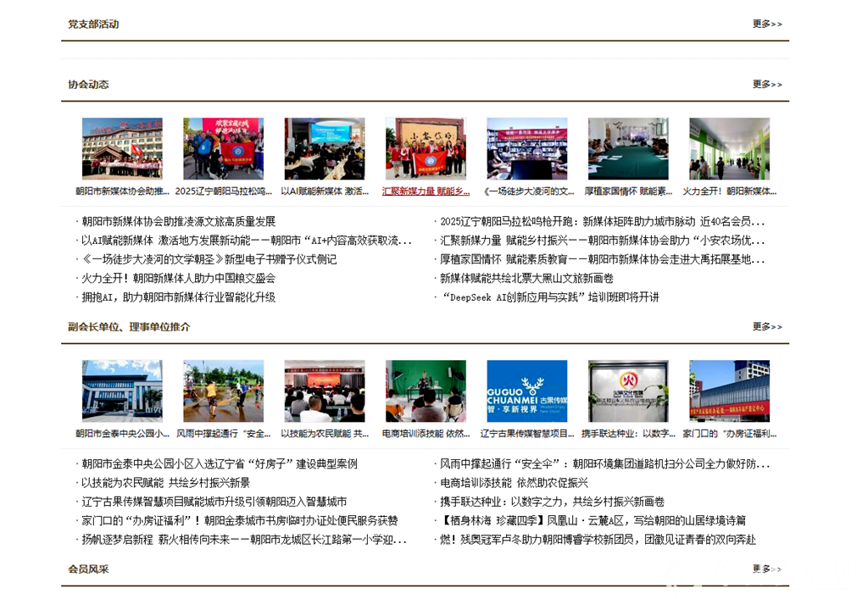Click 新媒体赋能共绘北票大黑山文旅新画卷 link
The height and width of the screenshot is (599, 868).
pos(526,278)
